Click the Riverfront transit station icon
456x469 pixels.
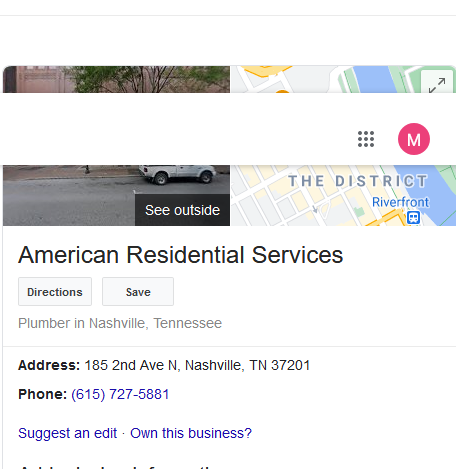coord(413,218)
